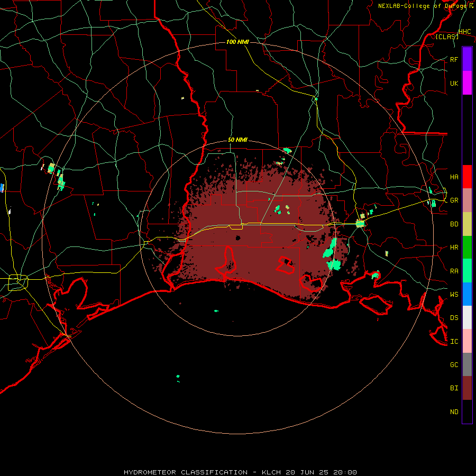Click the UK legend label

tap(454, 83)
